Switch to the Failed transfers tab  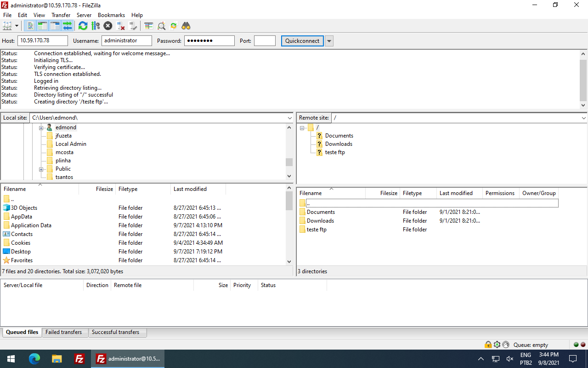64,332
